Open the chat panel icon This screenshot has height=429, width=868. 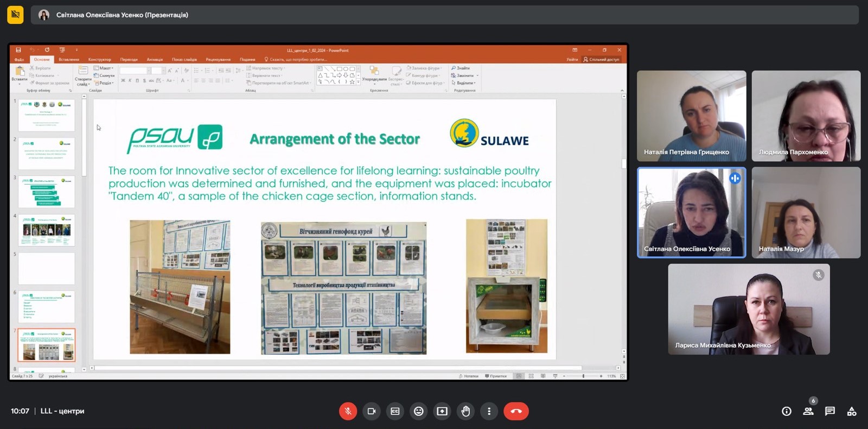830,411
